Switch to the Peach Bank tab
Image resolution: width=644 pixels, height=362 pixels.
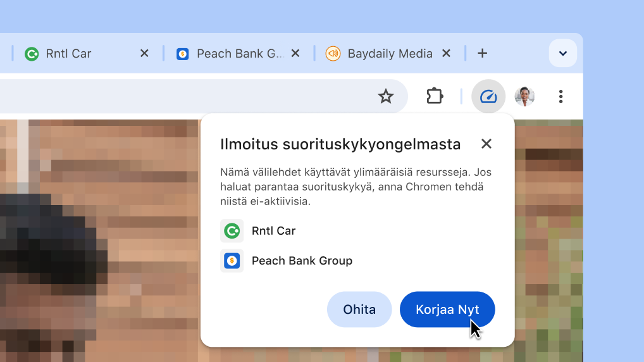[x=238, y=53]
